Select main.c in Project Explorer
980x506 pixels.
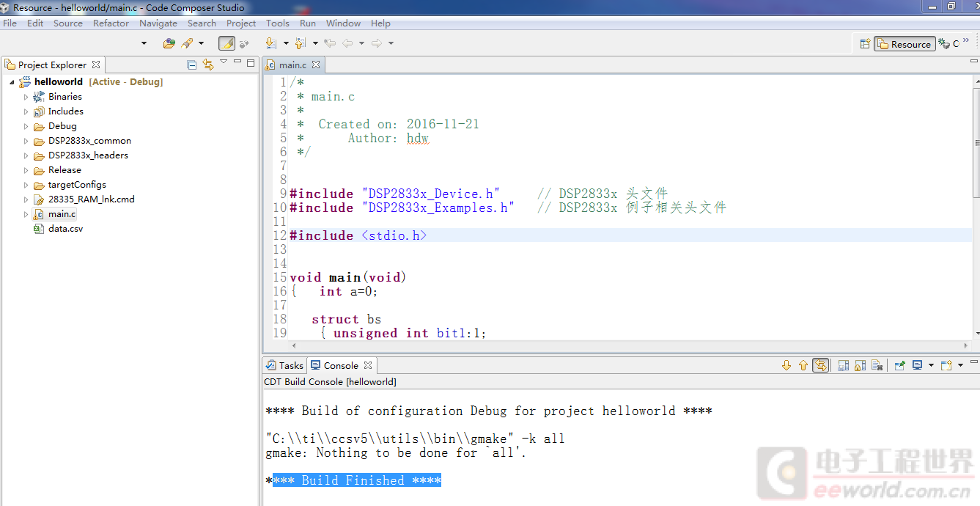point(62,214)
